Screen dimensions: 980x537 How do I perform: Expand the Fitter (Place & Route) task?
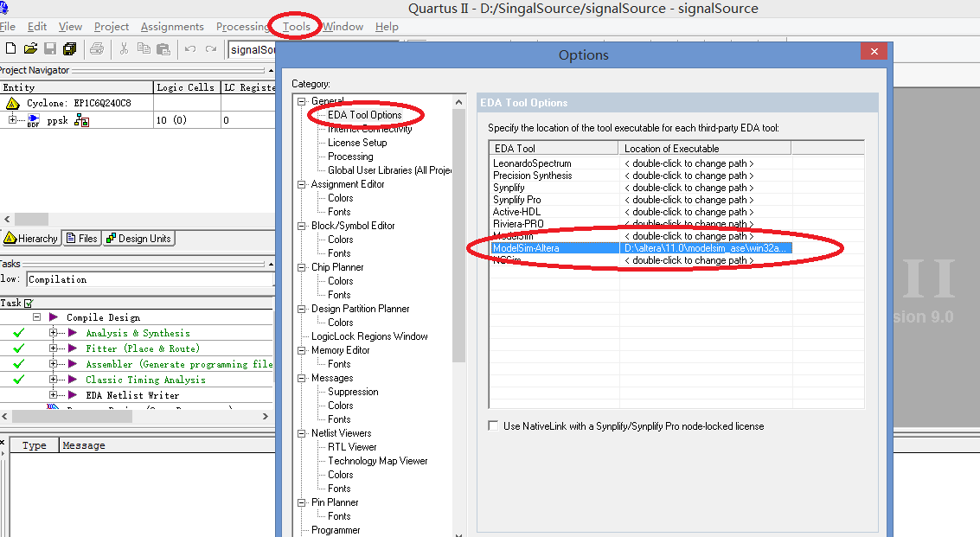(53, 348)
